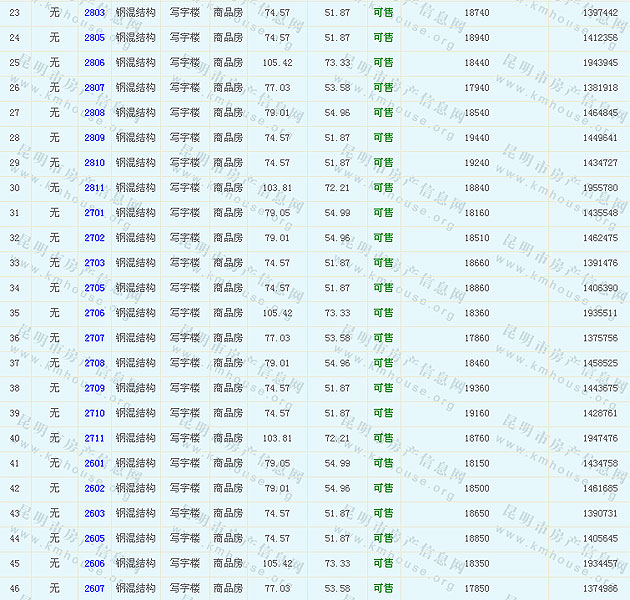Viewport: 630px width, 600px height.
Task: Open room 2809 details link
Action: click(94, 138)
